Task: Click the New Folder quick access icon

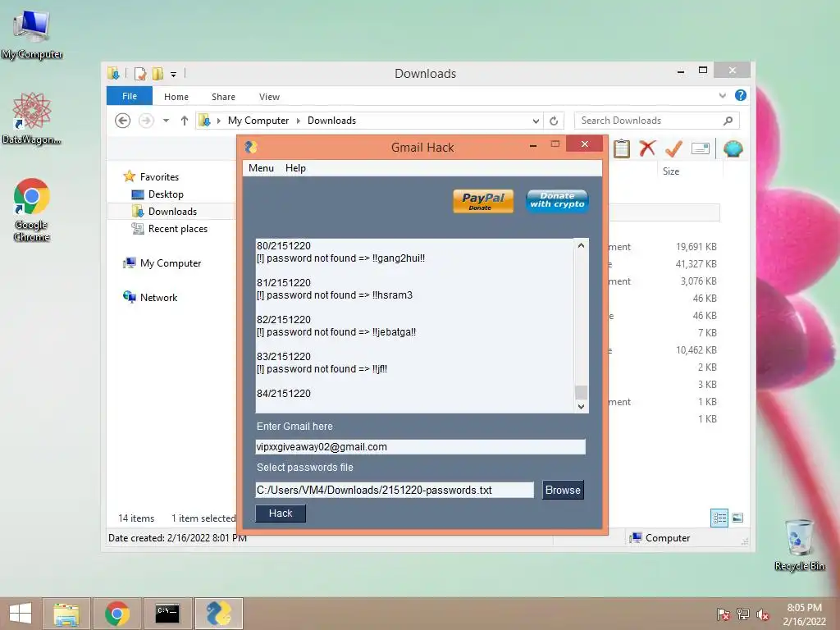Action: (x=157, y=73)
